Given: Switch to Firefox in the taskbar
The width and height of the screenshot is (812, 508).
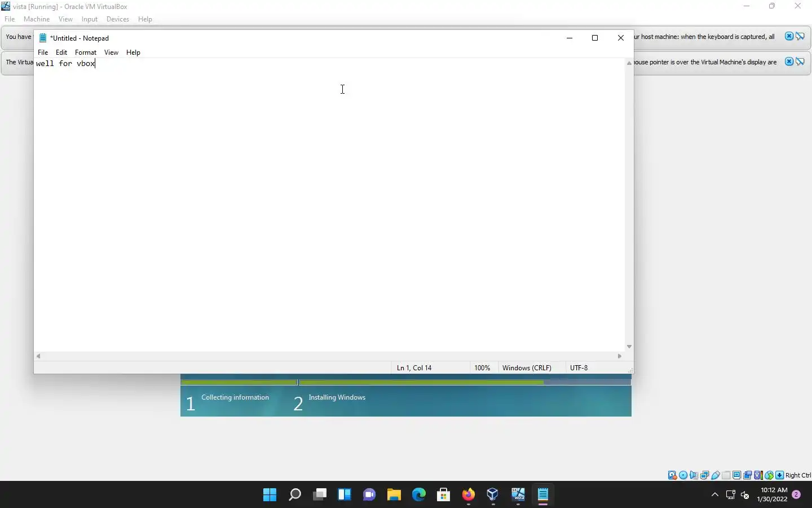Looking at the screenshot, I should (468, 495).
